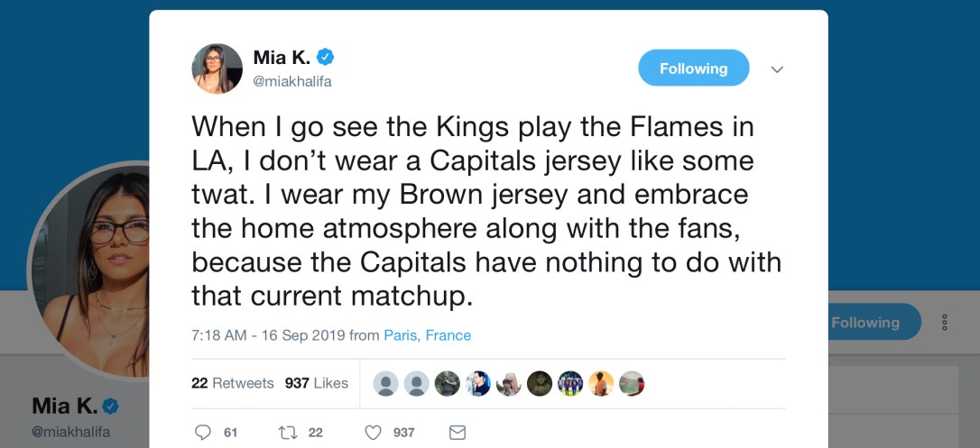Open the tweet author's small avatar
This screenshot has width=980, height=448.
pos(217,69)
